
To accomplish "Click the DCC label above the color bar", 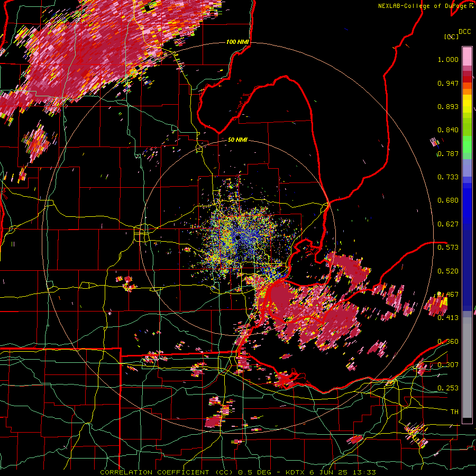I will [464, 32].
